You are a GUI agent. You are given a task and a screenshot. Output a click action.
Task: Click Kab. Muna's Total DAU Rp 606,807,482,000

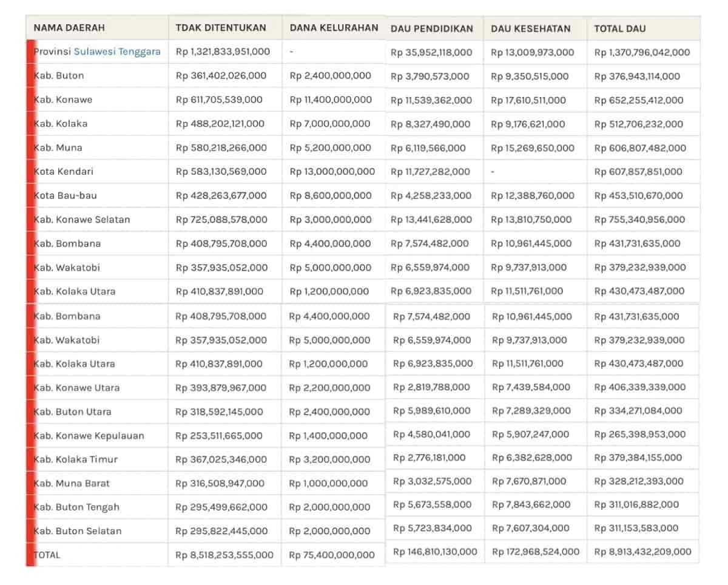coord(640,148)
